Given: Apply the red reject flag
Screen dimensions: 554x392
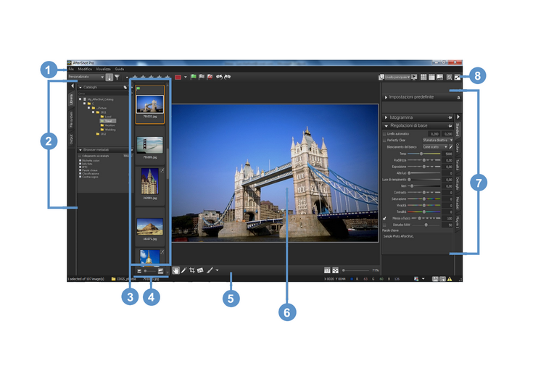Looking at the screenshot, I should coord(210,77).
